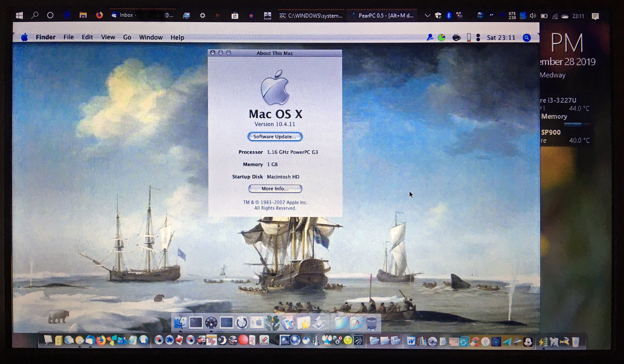Open the Help menu

click(177, 37)
